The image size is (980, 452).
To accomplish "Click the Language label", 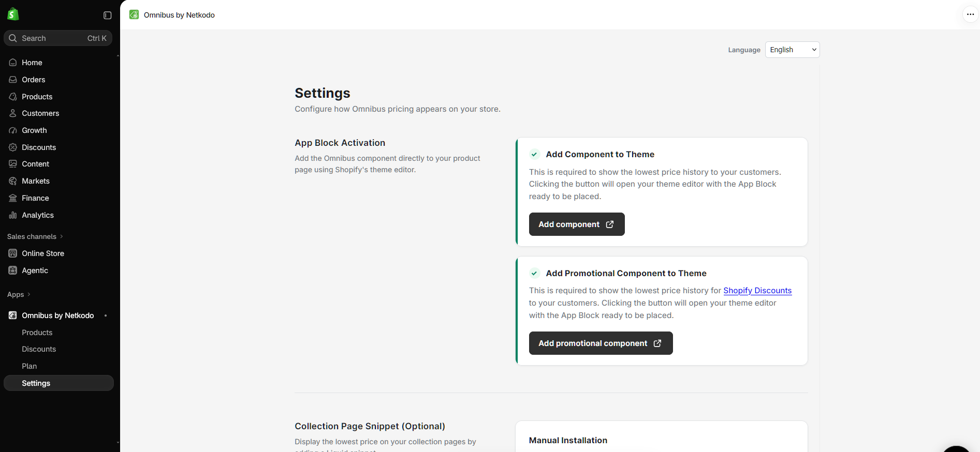I will (x=744, y=50).
